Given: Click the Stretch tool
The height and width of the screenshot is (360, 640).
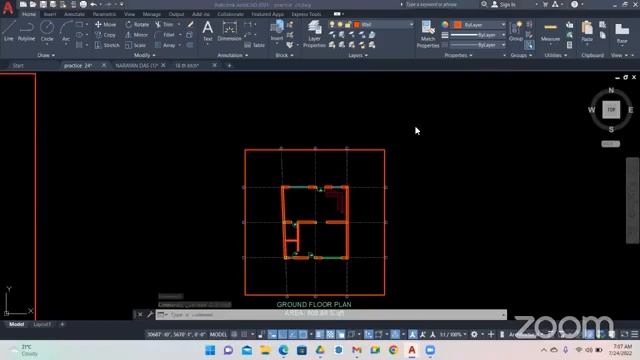Looking at the screenshot, I should 107,45.
